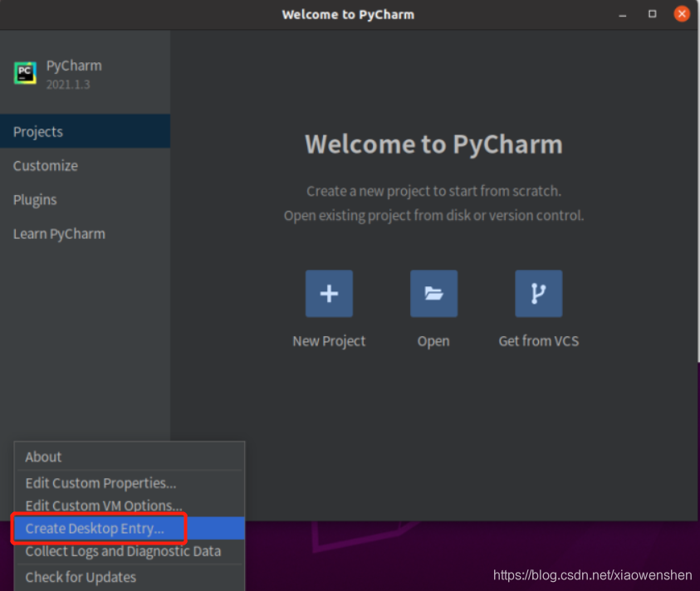
Task: Choose Create Desktop Entry menu item
Action: pyautogui.click(x=130, y=528)
